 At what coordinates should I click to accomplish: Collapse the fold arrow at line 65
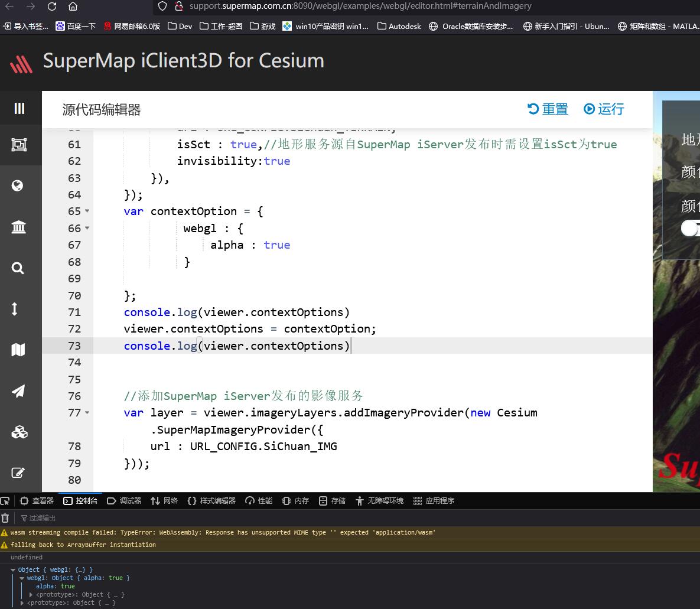pos(87,211)
